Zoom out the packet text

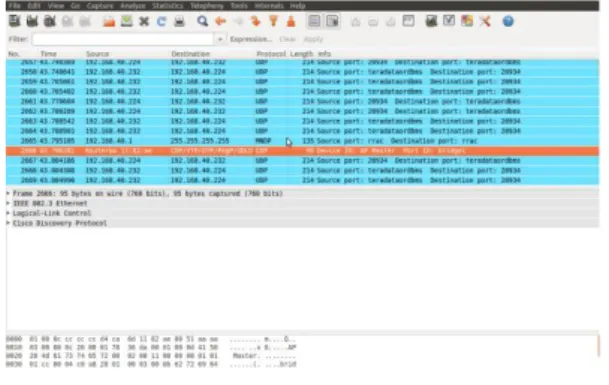tap(373, 21)
